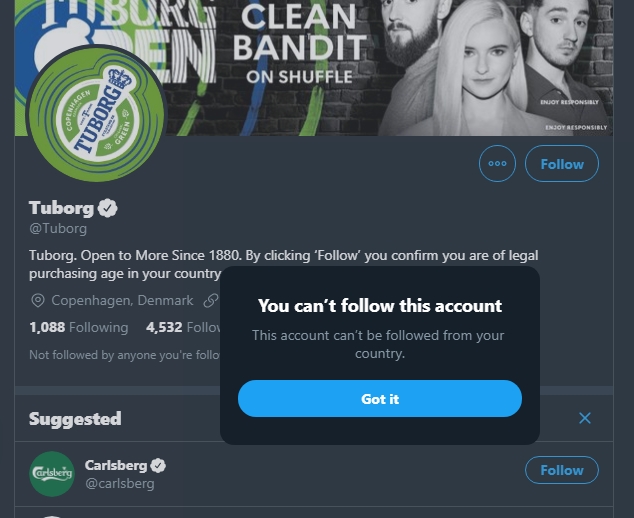Click the link chain icon beside location
This screenshot has width=634, height=518.
(210, 300)
